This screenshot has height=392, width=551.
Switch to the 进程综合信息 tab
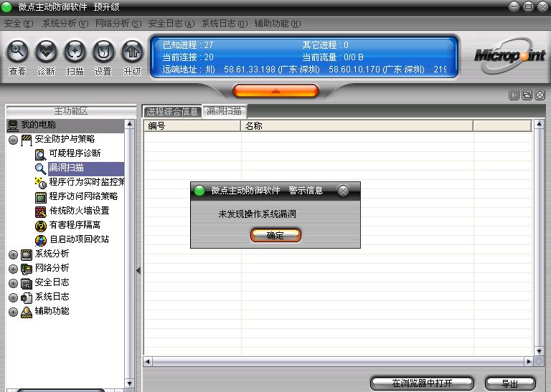pyautogui.click(x=172, y=112)
